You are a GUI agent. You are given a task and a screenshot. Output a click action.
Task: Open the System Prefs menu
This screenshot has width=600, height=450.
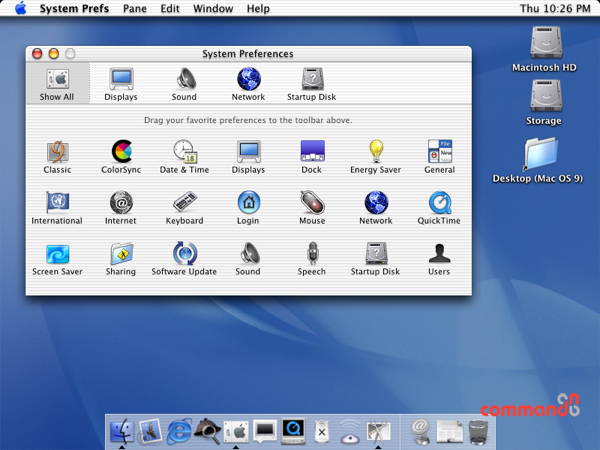tap(74, 8)
